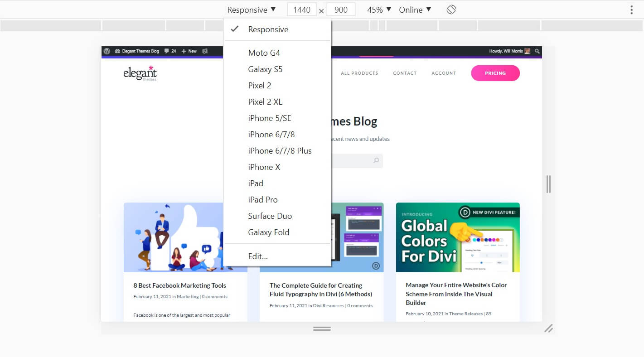Screen dimensions: 644x357
Task: Switch emulation to Galaxy Fold
Action: click(268, 232)
